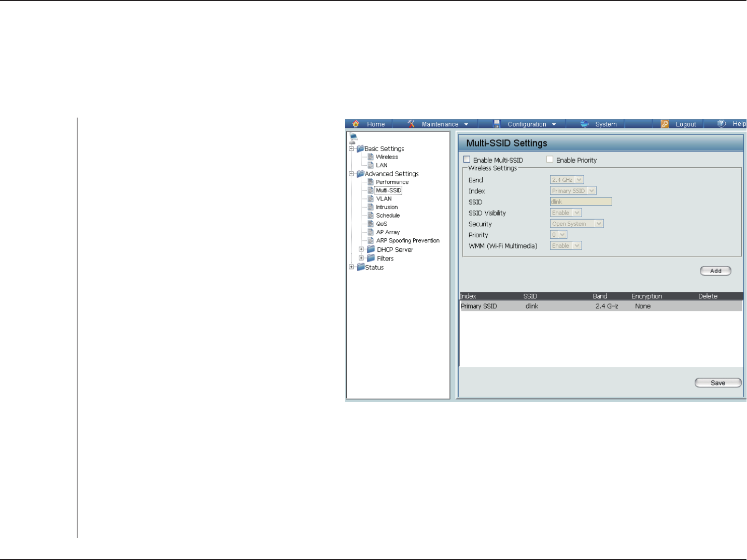The height and width of the screenshot is (560, 747).
Task: Click the Logout key icon
Action: pyautogui.click(x=665, y=124)
